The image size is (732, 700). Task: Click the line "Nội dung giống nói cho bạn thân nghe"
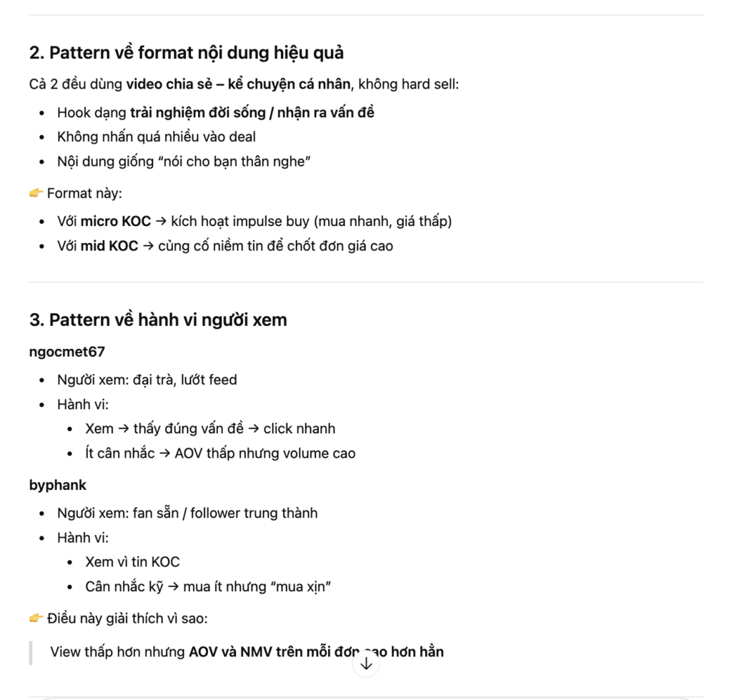point(184,161)
